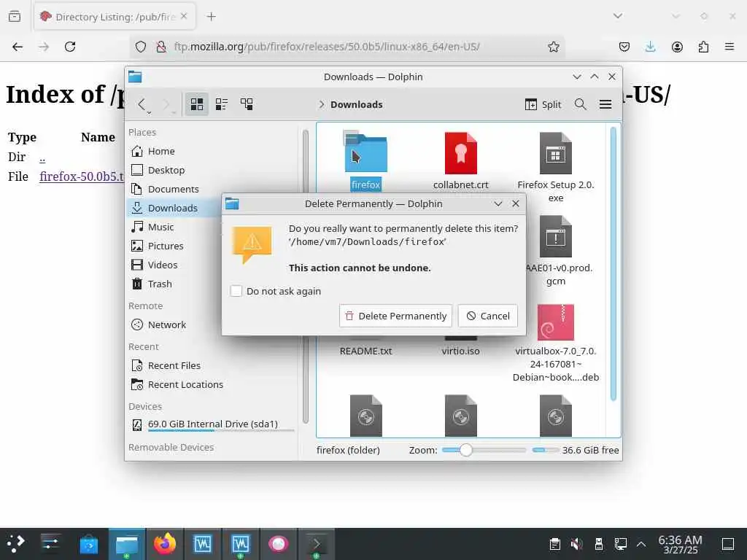This screenshot has height=560, width=747.
Task: Open Firefox extensions icon
Action: (x=703, y=47)
